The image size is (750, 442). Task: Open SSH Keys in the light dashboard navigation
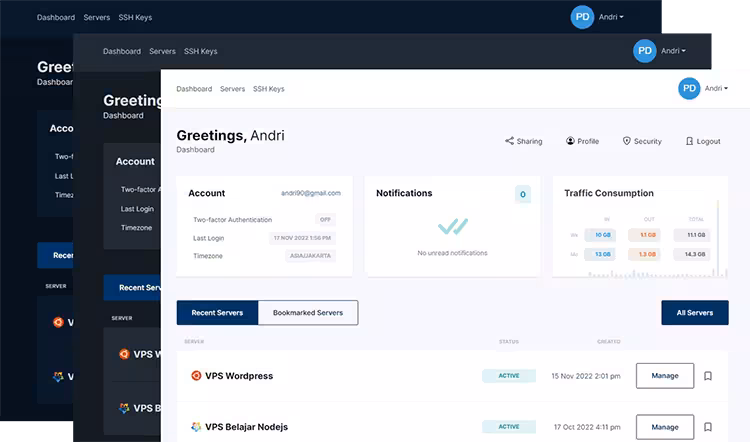coord(268,89)
